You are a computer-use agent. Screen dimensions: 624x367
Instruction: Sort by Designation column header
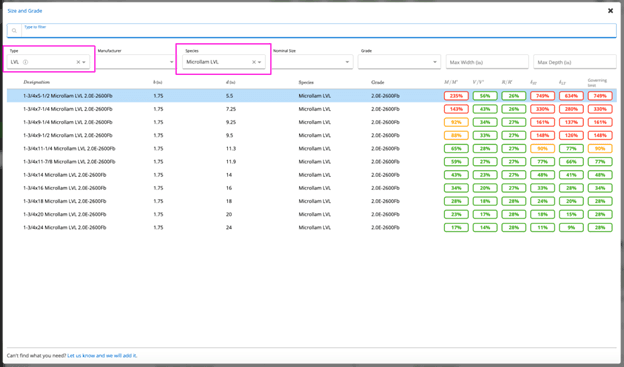click(37, 82)
